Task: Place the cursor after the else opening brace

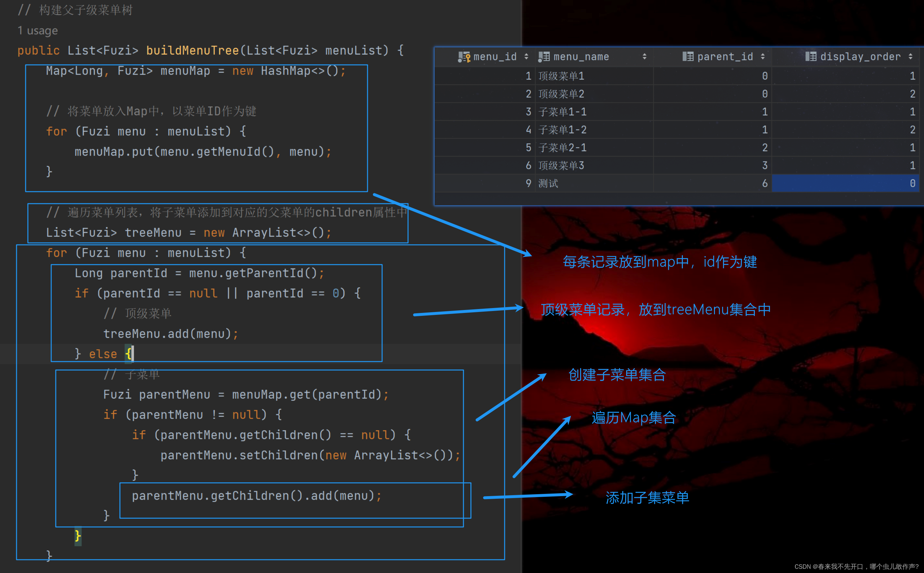Action: [x=133, y=354]
